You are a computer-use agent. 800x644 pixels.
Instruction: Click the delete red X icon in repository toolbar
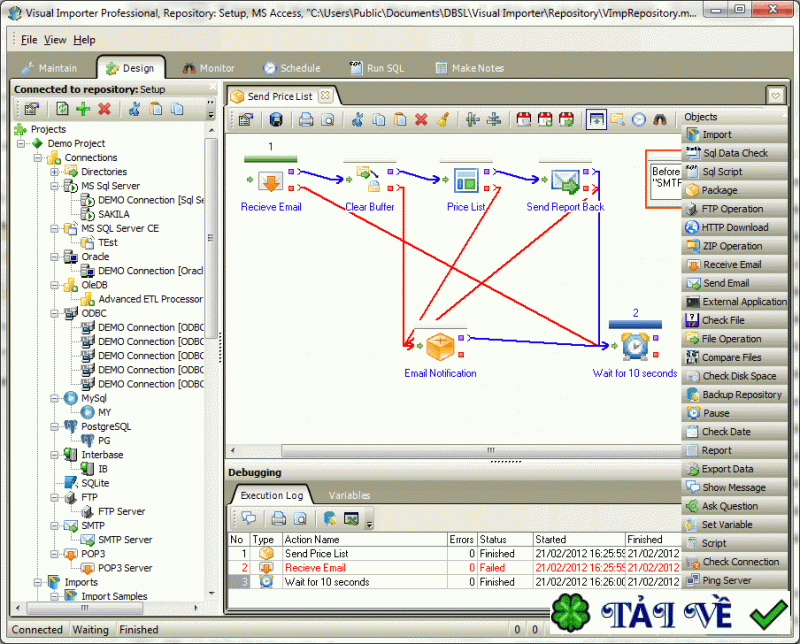point(104,110)
